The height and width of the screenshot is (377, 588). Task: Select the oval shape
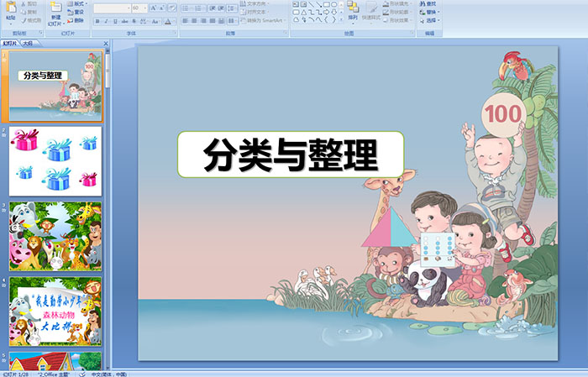tap(333, 4)
